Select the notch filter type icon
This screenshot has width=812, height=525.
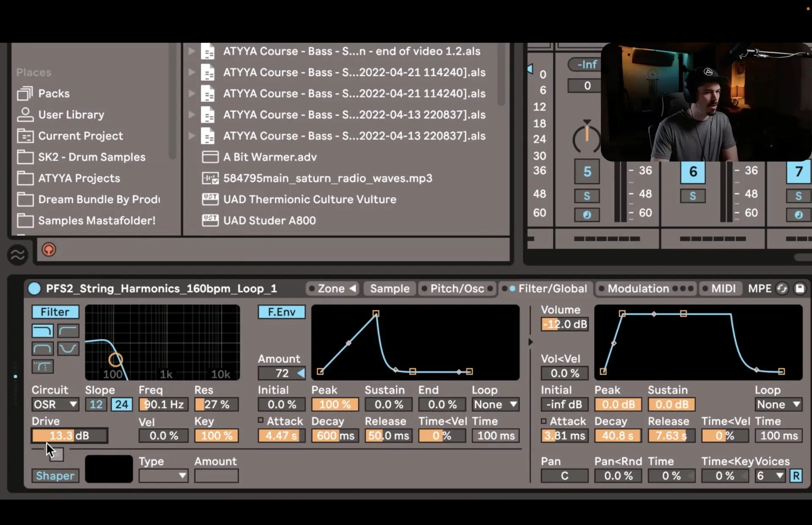tap(68, 349)
